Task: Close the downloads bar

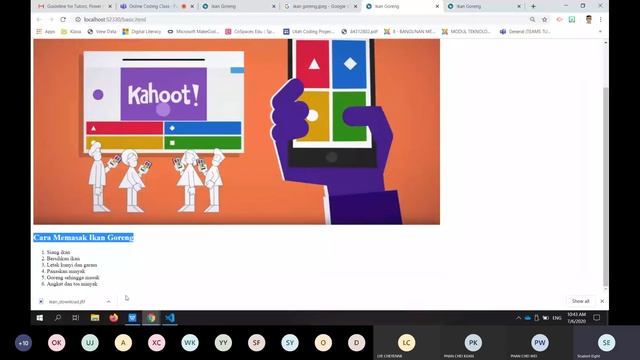Action: pos(602,301)
